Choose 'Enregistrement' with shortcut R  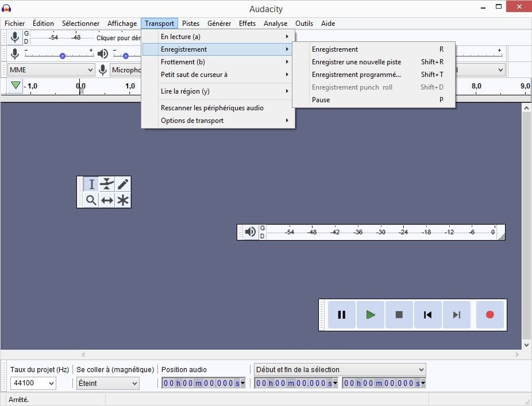pos(374,49)
